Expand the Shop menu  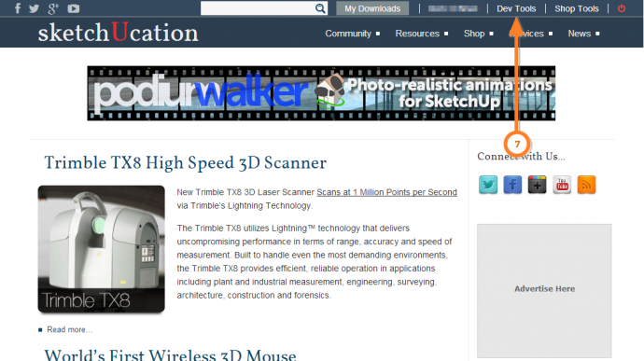pyautogui.click(x=478, y=34)
